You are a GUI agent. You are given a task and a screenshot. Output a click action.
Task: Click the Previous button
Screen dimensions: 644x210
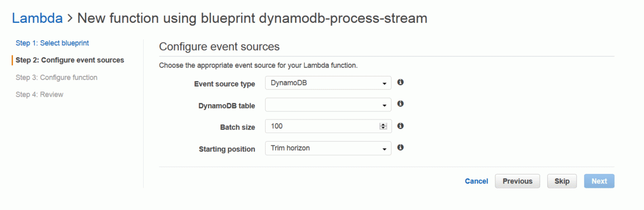click(518, 181)
